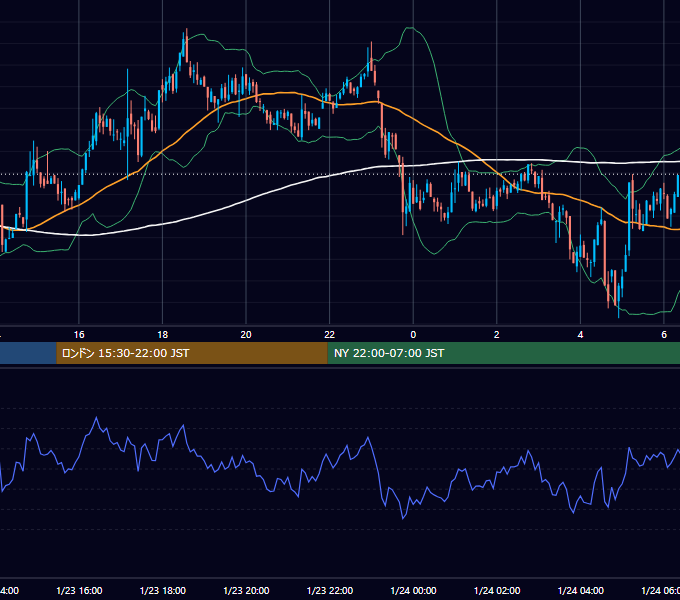This screenshot has width=680, height=600.
Task: Click the 4 hour axis label
Action: point(580,335)
